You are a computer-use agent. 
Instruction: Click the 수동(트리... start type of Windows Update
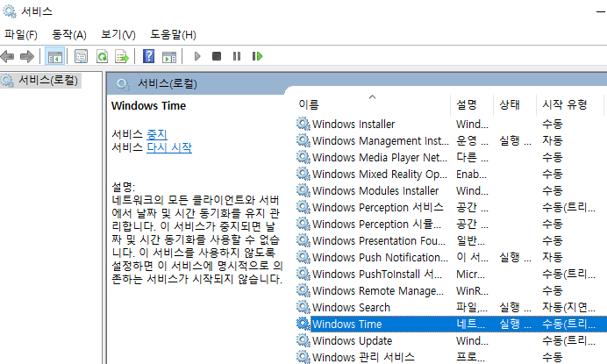pos(568,341)
